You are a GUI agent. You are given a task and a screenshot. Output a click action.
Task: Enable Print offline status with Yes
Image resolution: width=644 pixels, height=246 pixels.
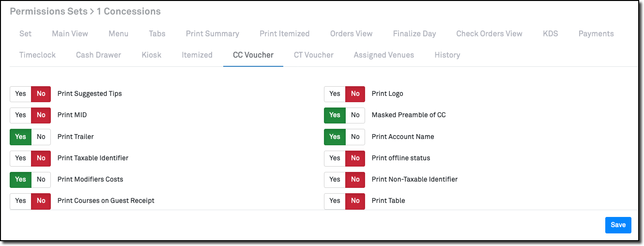pos(335,158)
